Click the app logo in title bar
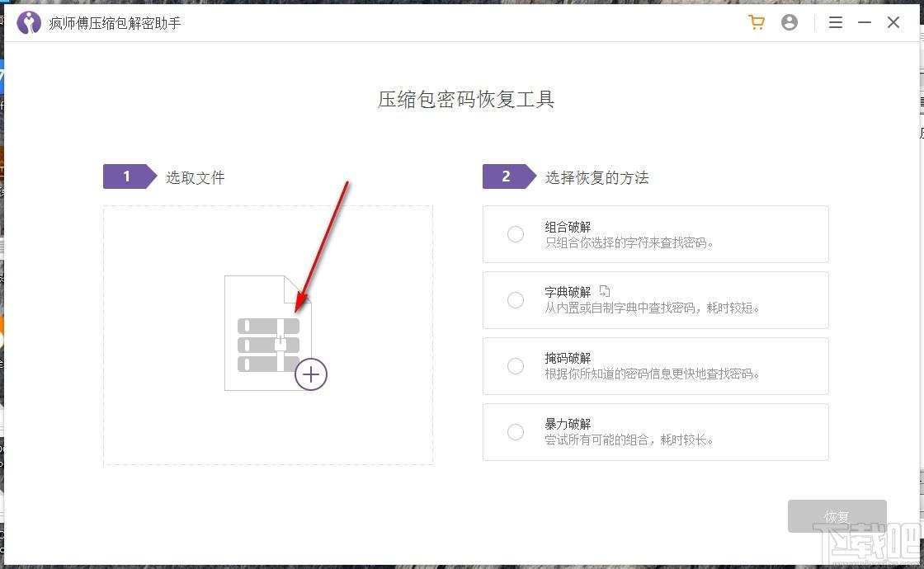Image resolution: width=924 pixels, height=569 pixels. (28, 23)
